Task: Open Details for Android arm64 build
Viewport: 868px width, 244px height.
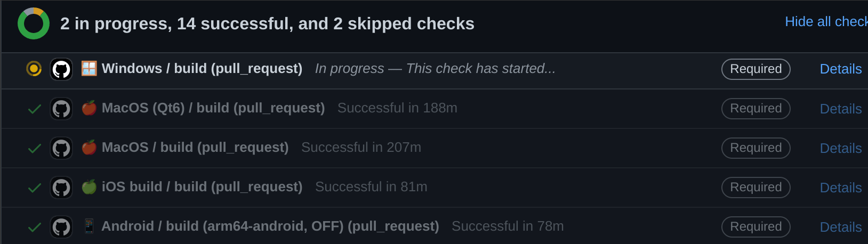Action: [x=840, y=227]
